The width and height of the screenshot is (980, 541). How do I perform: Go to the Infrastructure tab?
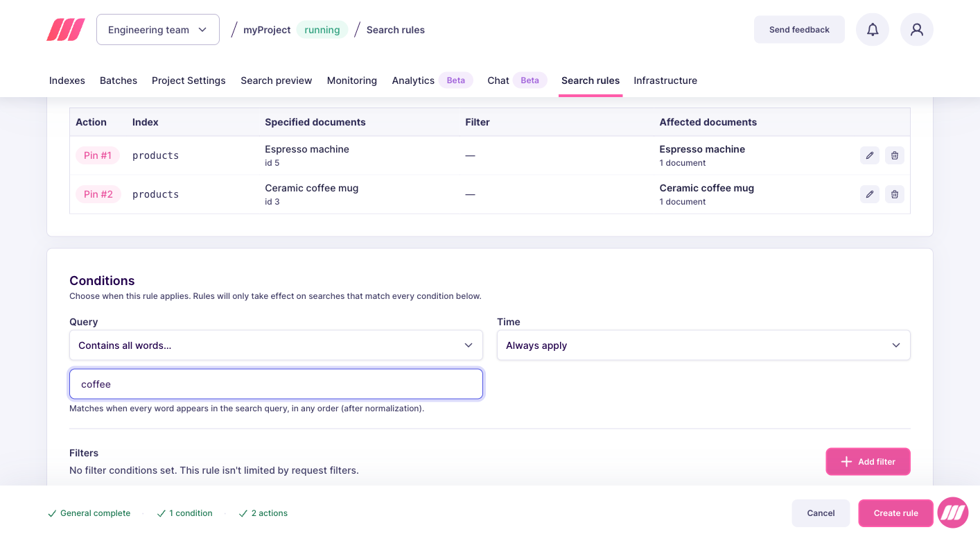coord(665,80)
